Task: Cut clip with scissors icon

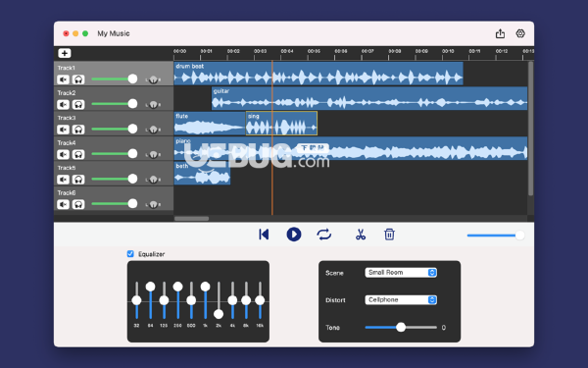Action: pos(361,235)
